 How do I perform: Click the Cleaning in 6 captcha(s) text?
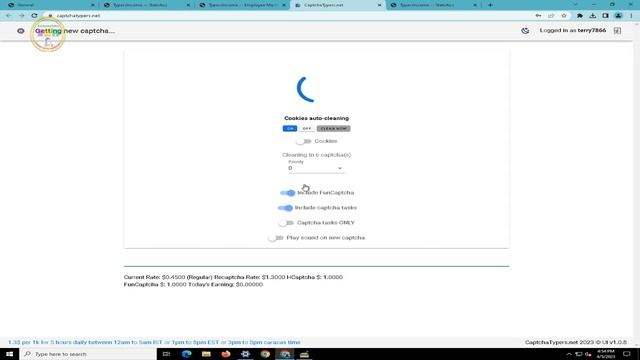pyautogui.click(x=316, y=155)
